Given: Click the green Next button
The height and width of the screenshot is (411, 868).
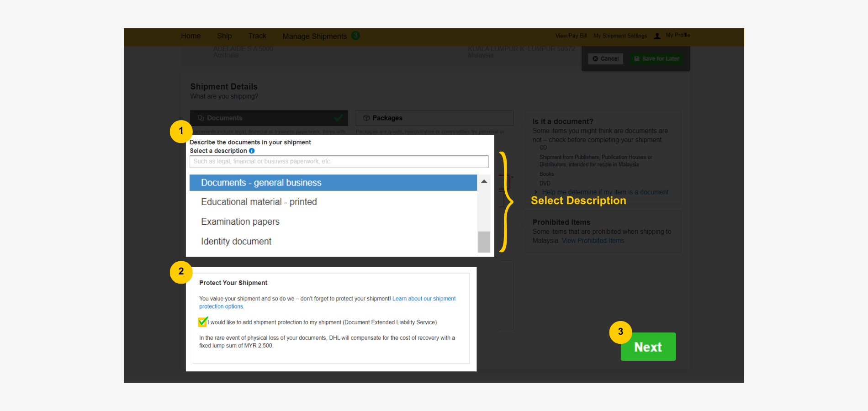Looking at the screenshot, I should point(648,347).
